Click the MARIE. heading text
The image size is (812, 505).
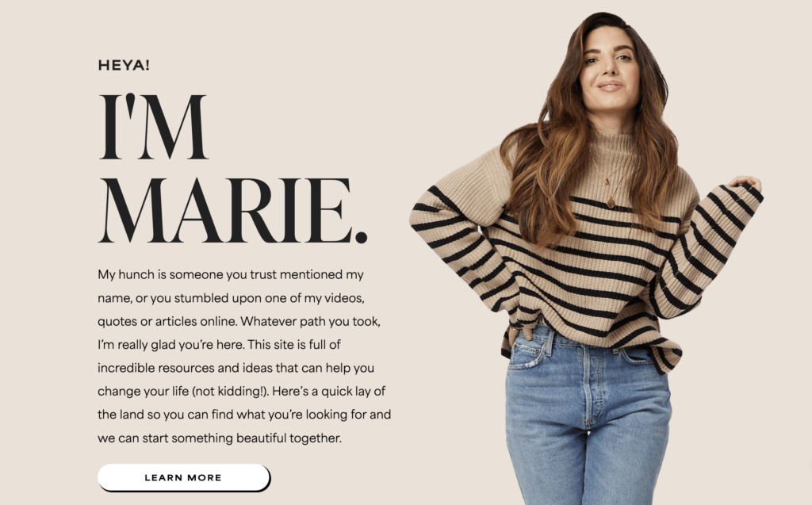[232, 211]
